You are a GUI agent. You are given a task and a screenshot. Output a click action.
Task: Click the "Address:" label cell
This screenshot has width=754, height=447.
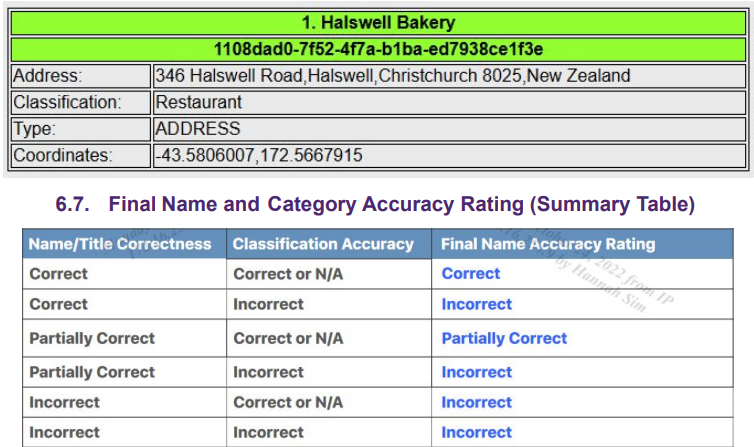coord(81,76)
